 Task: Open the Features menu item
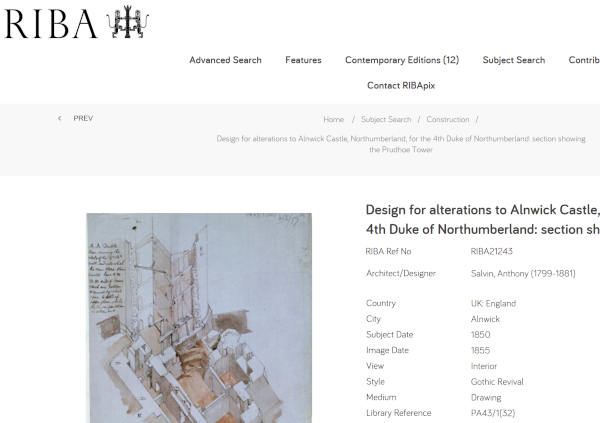[x=303, y=60]
